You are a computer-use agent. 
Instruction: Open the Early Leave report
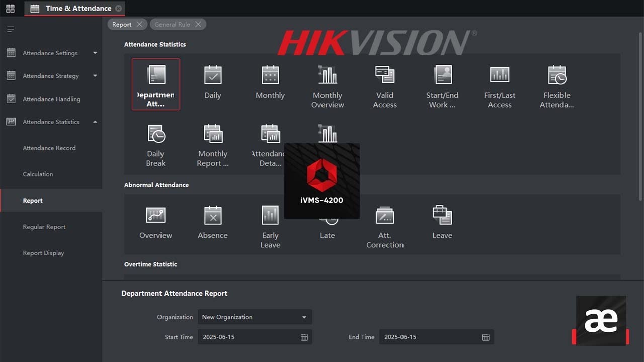pos(270,226)
